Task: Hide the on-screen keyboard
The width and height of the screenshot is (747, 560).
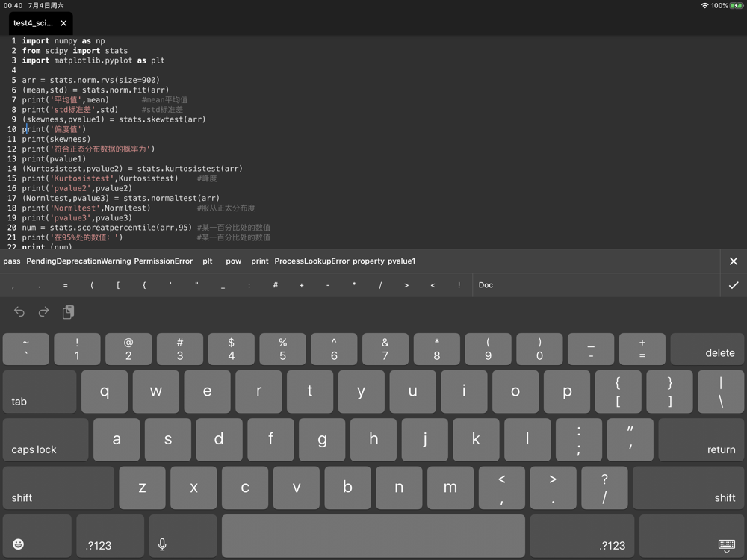Action: [725, 545]
